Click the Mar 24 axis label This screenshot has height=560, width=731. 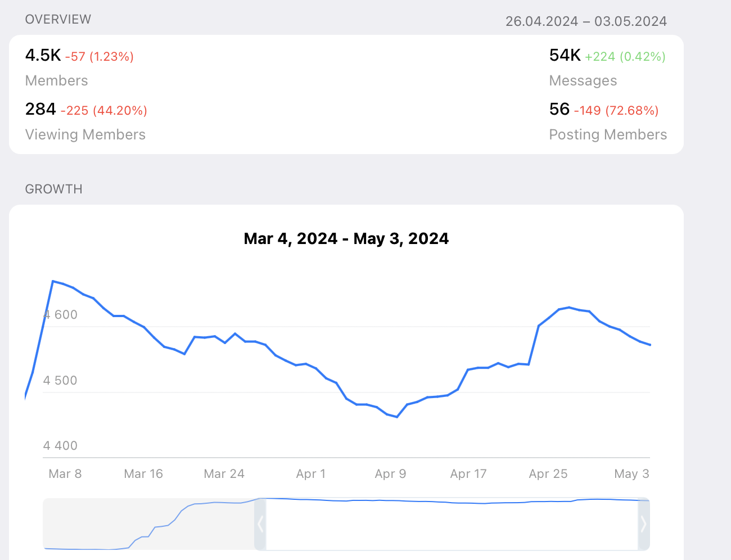[x=224, y=474]
